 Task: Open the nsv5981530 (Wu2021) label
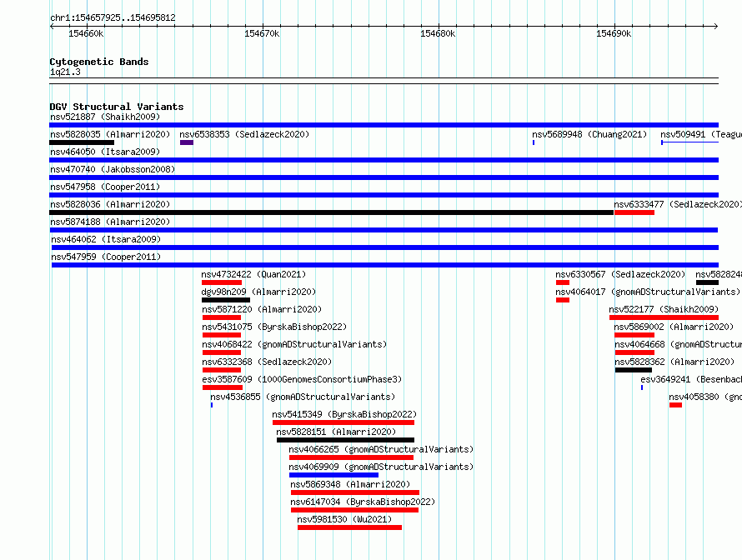click(344, 519)
